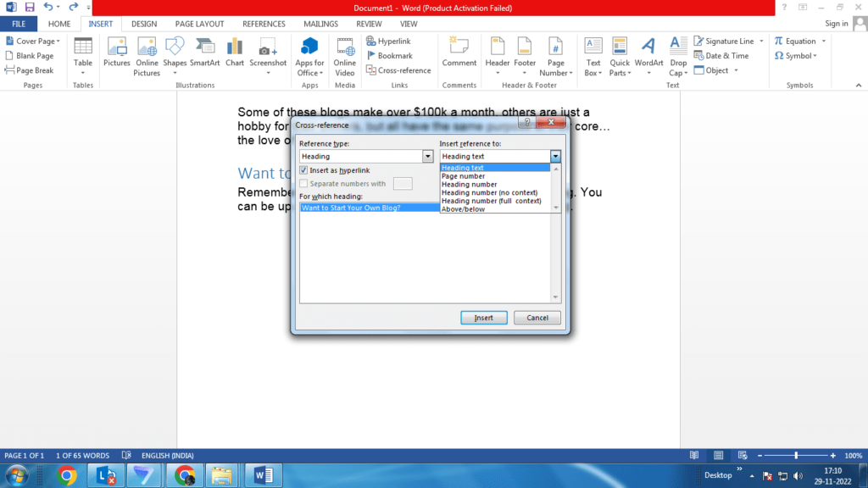Switch to the REFERENCES tab
Viewport: 868px width, 488px height.
[264, 24]
